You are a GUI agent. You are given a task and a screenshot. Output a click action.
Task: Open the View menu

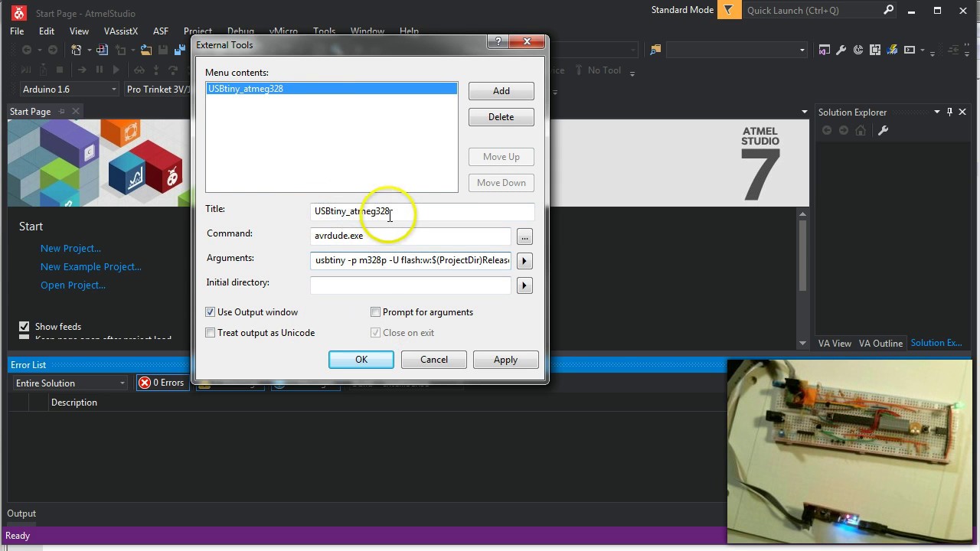coord(79,31)
